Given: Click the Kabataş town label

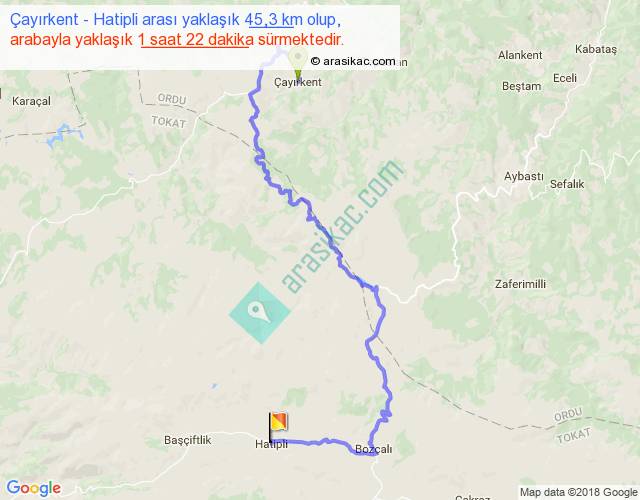Looking at the screenshot, I should tap(596, 49).
